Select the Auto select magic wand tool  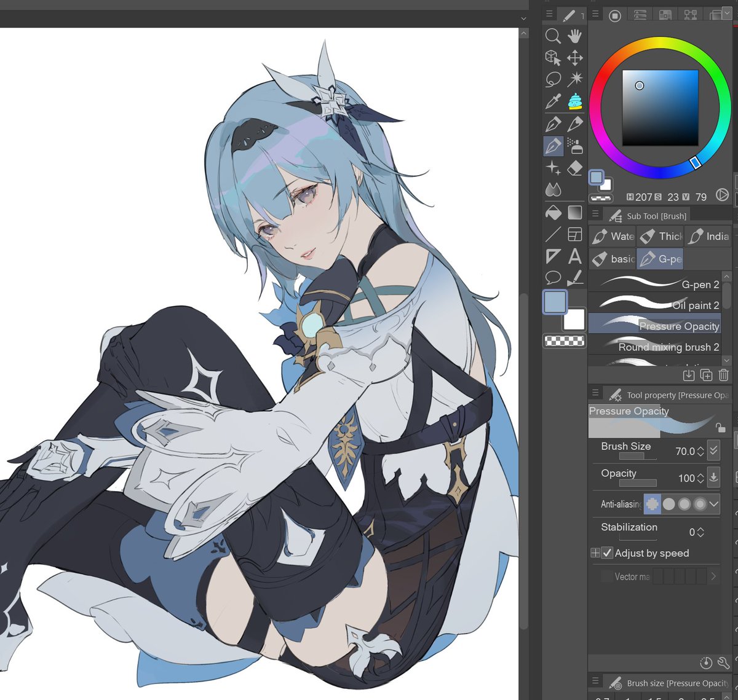pos(575,79)
